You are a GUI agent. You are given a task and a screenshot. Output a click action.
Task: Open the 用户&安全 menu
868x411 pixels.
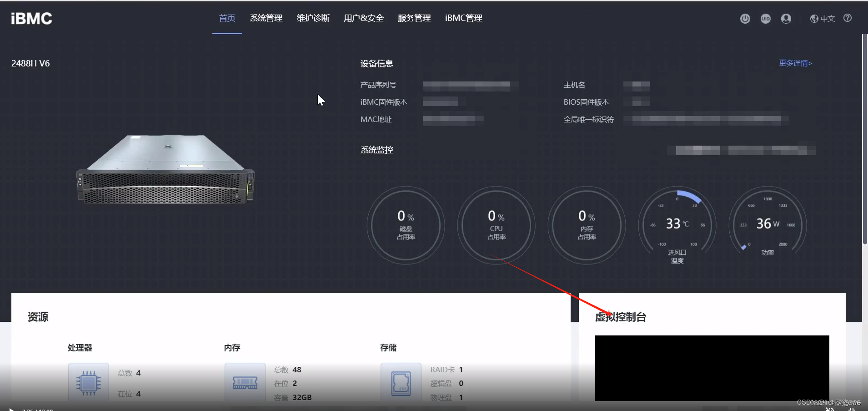363,18
